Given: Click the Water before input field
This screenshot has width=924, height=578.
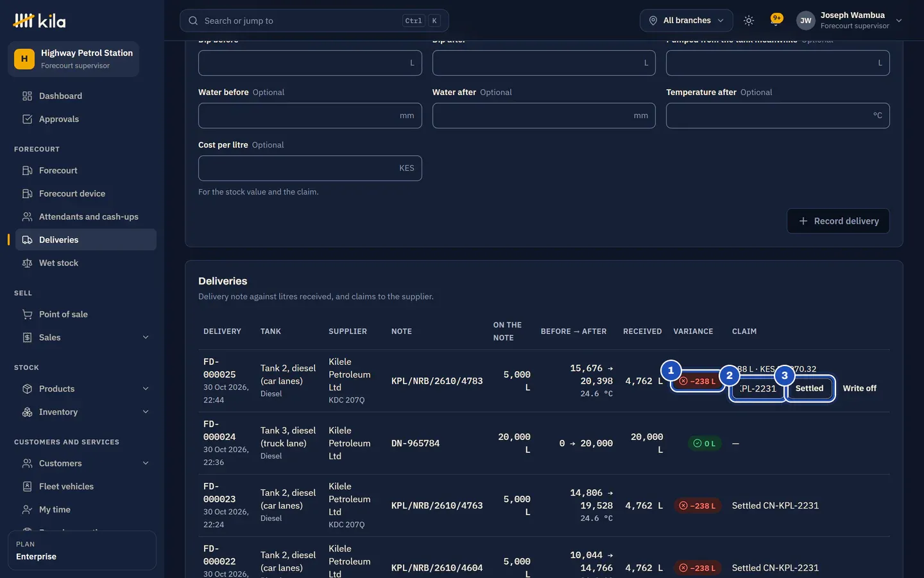Looking at the screenshot, I should (x=310, y=116).
